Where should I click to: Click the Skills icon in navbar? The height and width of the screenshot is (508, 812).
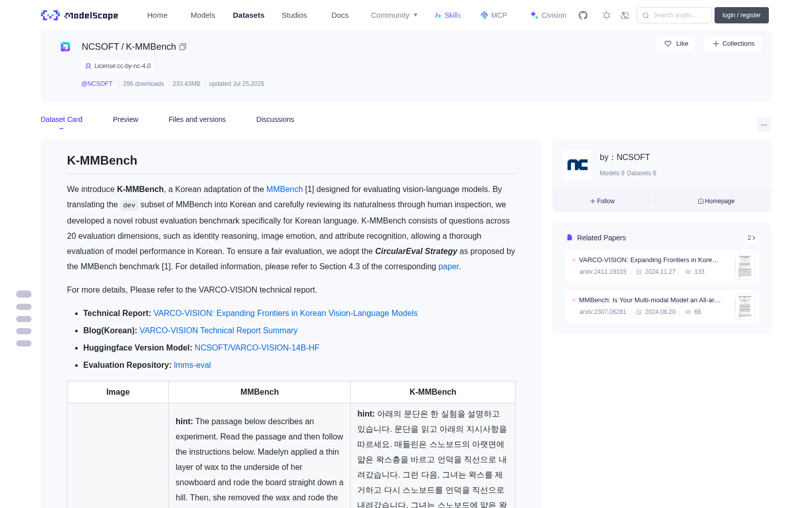(x=438, y=15)
